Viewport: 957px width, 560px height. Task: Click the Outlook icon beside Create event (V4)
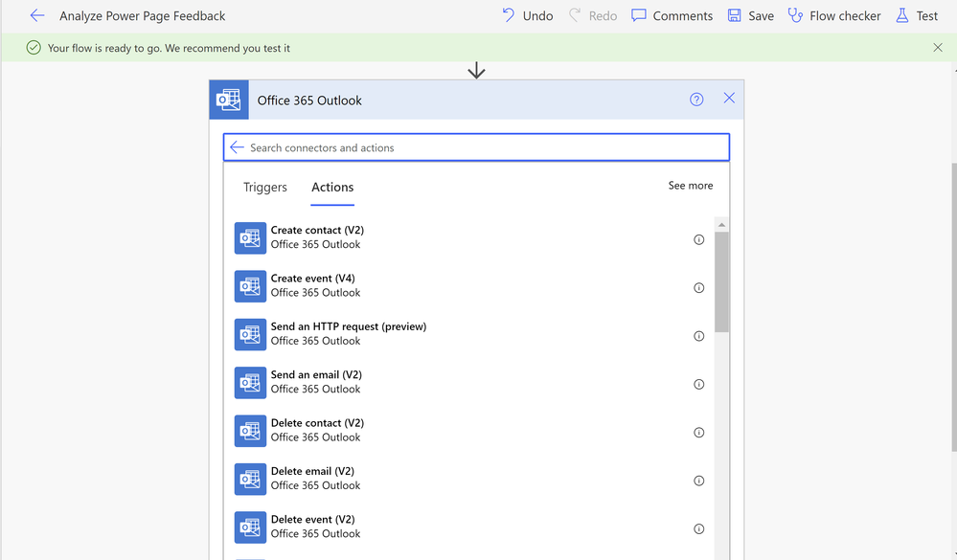[x=250, y=286]
